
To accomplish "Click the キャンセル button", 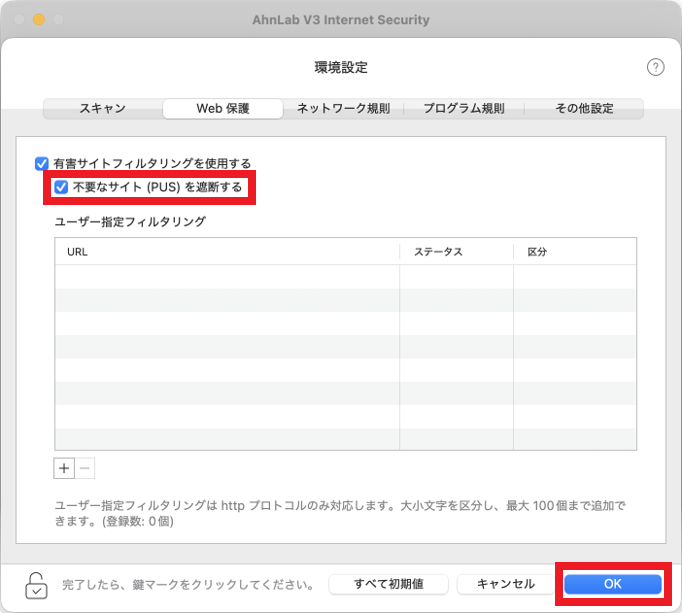I will tap(505, 584).
